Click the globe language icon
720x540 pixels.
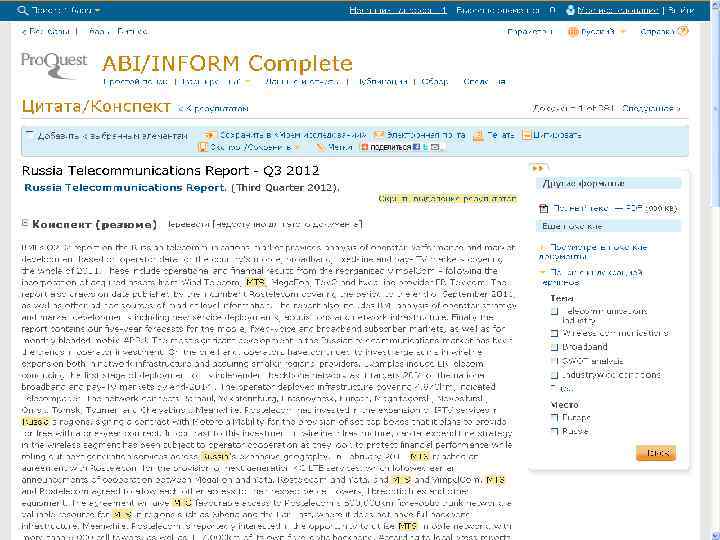click(573, 32)
